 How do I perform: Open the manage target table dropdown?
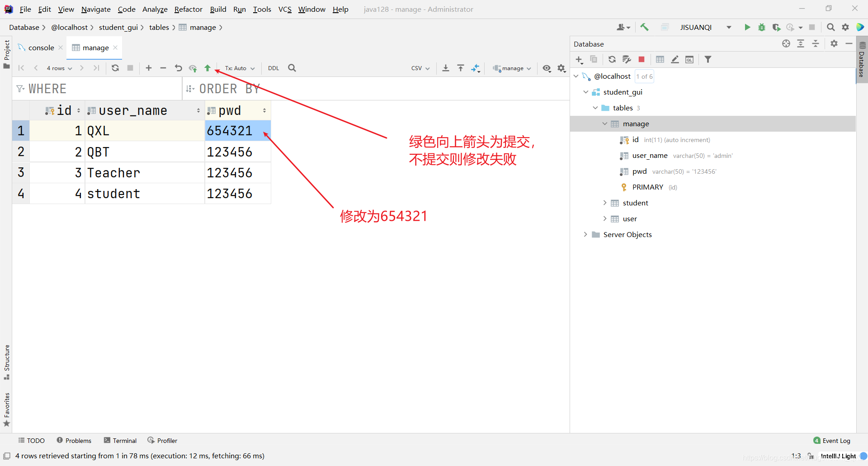coord(512,68)
